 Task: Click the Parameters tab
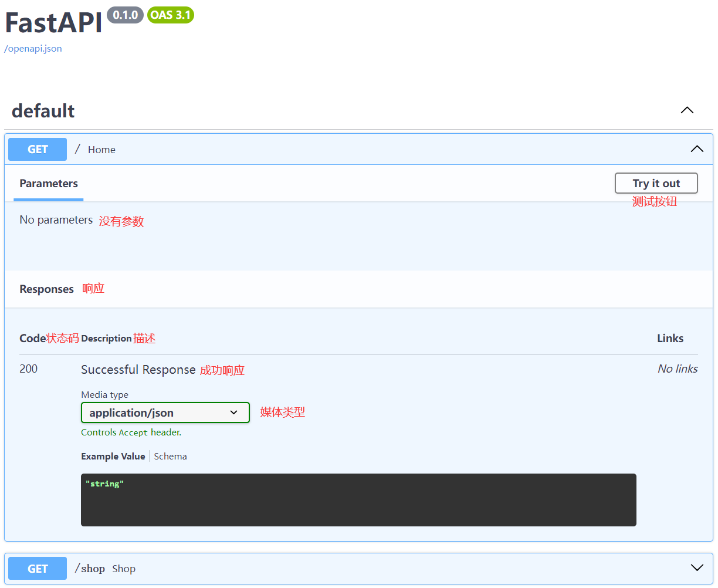pos(49,184)
